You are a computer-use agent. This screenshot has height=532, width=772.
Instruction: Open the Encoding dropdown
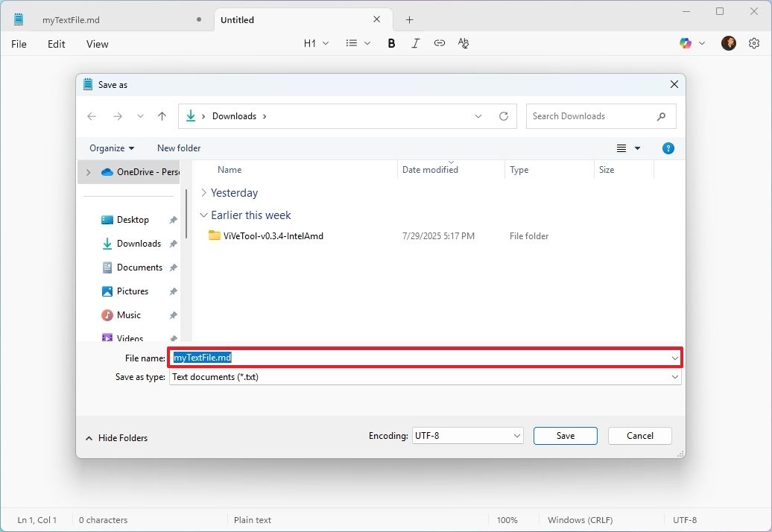coord(516,436)
